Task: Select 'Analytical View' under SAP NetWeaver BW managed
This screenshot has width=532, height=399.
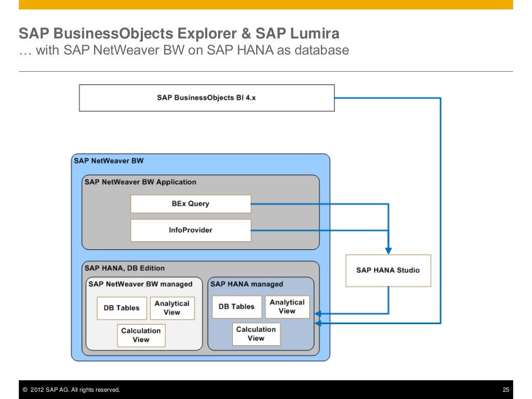Action: click(x=172, y=308)
